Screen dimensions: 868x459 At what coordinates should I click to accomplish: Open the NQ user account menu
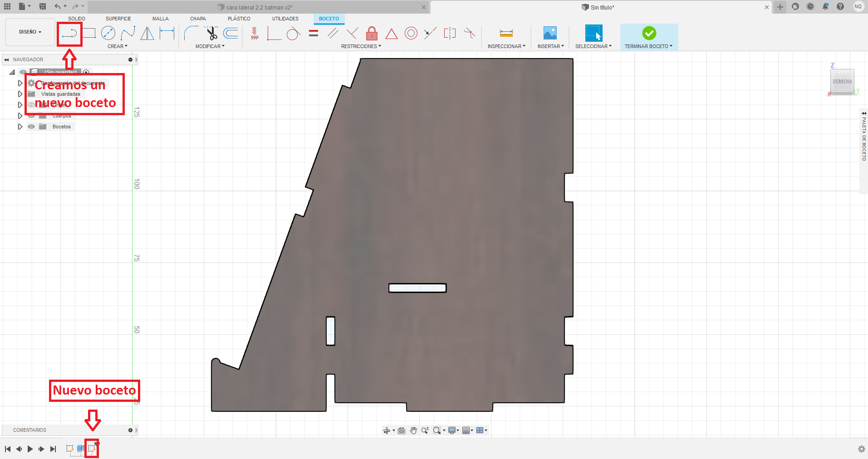click(x=858, y=6)
